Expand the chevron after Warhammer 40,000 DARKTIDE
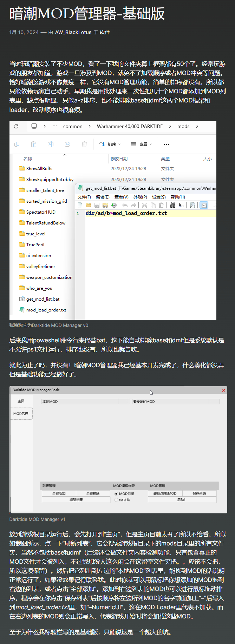 [x=170, y=126]
